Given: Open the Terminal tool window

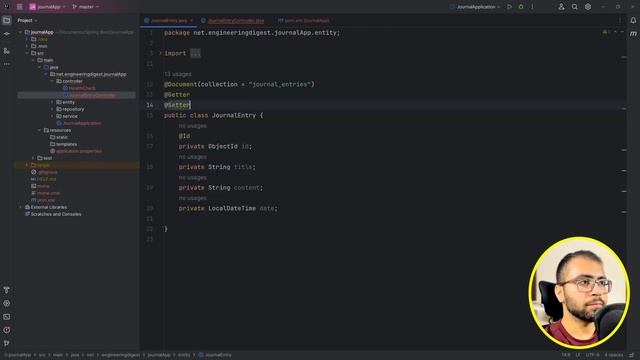Looking at the screenshot, I should click(7, 317).
